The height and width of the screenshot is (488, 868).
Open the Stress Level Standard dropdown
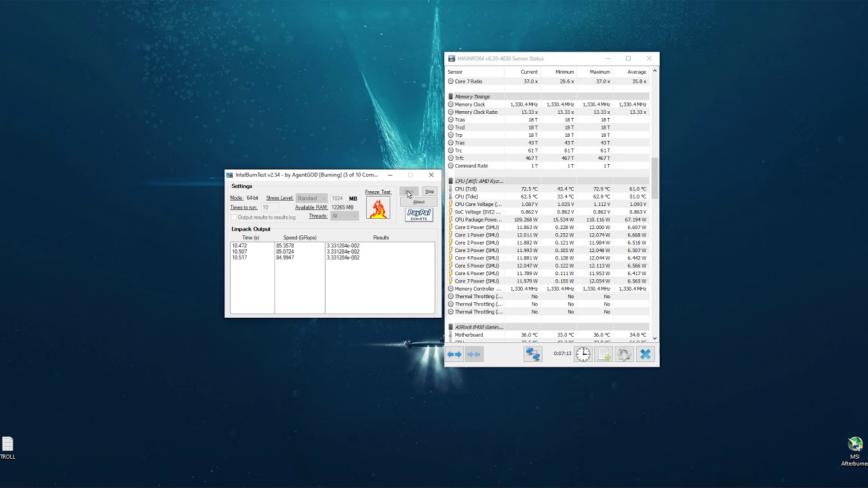311,198
